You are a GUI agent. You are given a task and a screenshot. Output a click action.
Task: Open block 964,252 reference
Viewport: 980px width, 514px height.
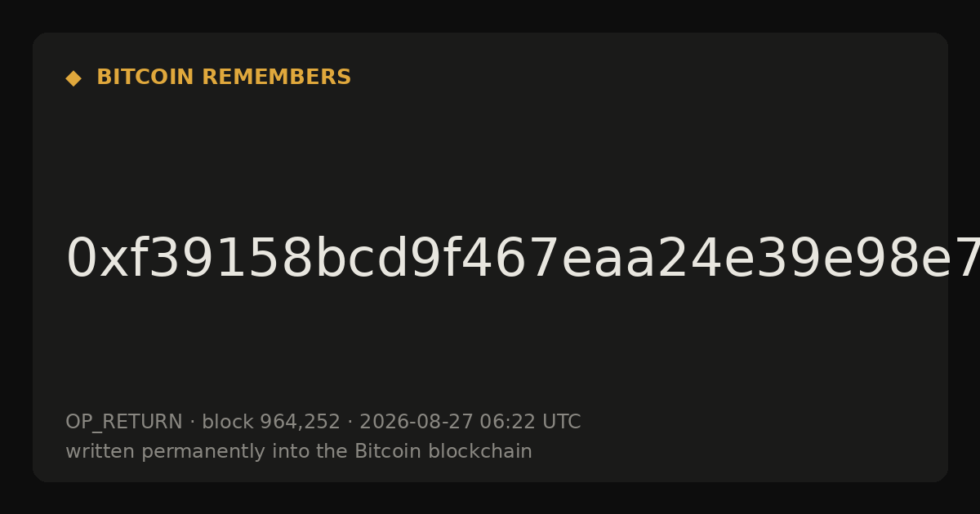271,423
